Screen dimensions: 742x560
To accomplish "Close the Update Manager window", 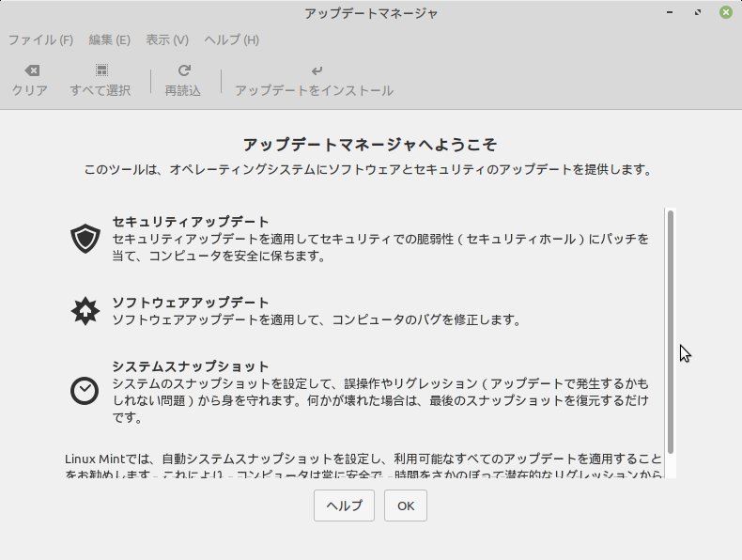I will click(726, 12).
